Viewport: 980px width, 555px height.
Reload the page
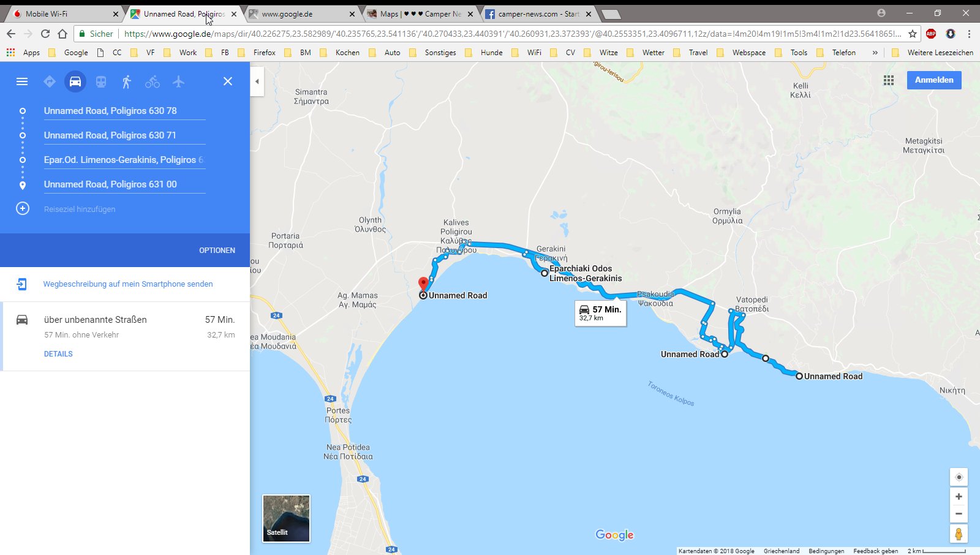click(x=45, y=34)
